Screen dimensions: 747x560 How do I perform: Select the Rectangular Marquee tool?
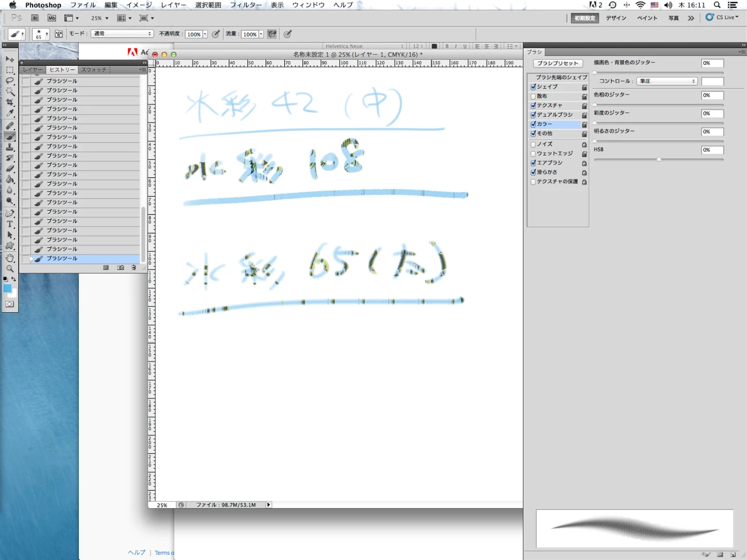click(x=10, y=70)
